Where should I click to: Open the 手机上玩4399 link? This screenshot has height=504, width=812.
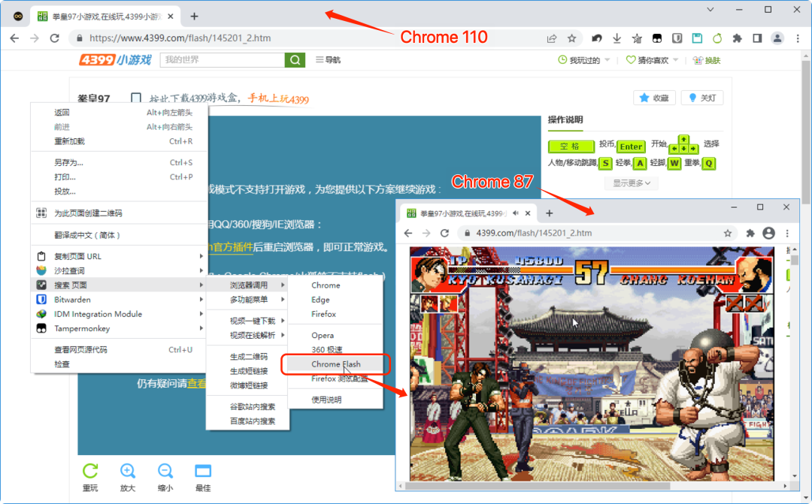pos(278,98)
